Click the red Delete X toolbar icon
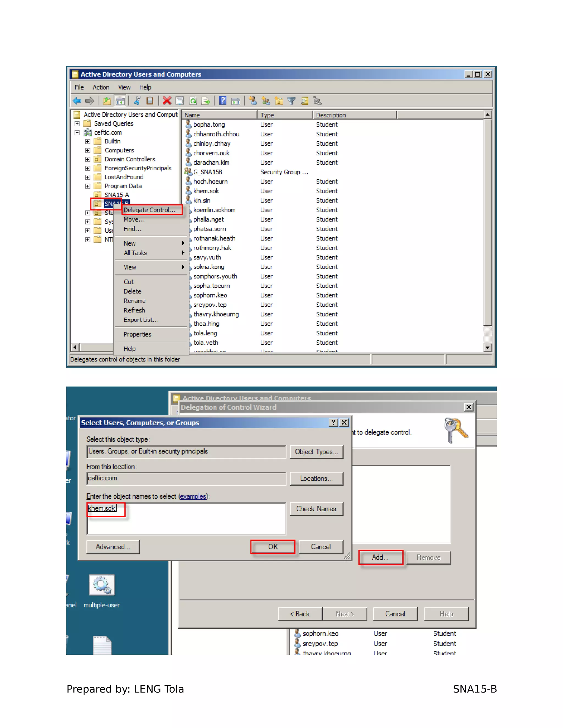Viewport: 563px width, 728px height. point(167,101)
